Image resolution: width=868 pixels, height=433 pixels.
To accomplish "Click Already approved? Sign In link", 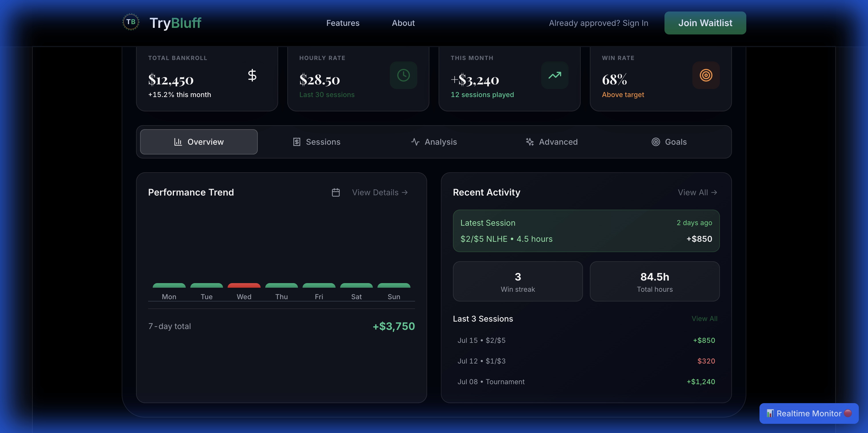I will point(598,23).
